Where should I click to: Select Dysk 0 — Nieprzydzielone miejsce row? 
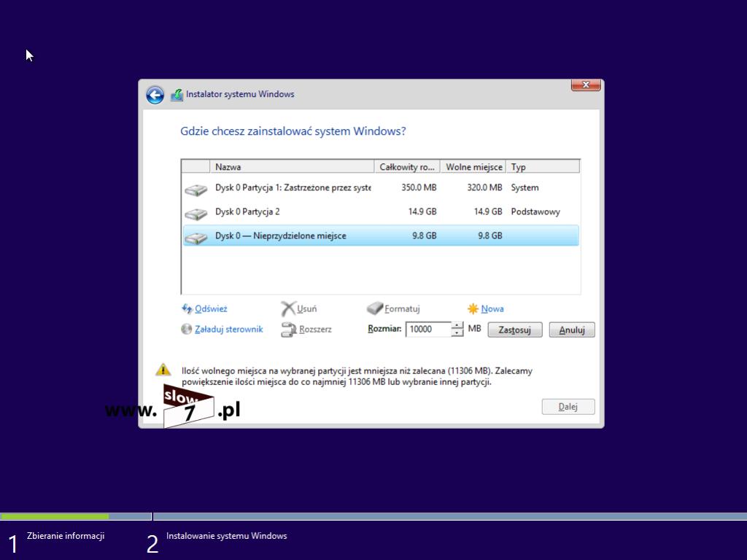pyautogui.click(x=381, y=236)
